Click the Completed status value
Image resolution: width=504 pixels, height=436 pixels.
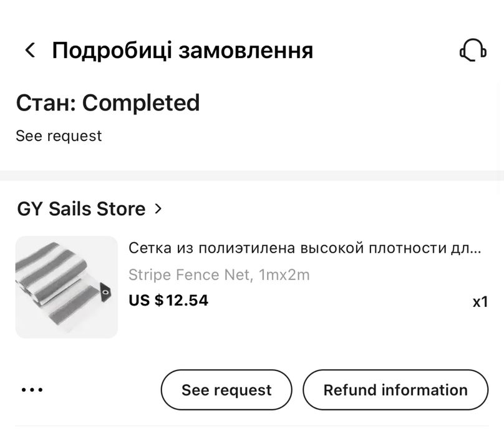[141, 103]
